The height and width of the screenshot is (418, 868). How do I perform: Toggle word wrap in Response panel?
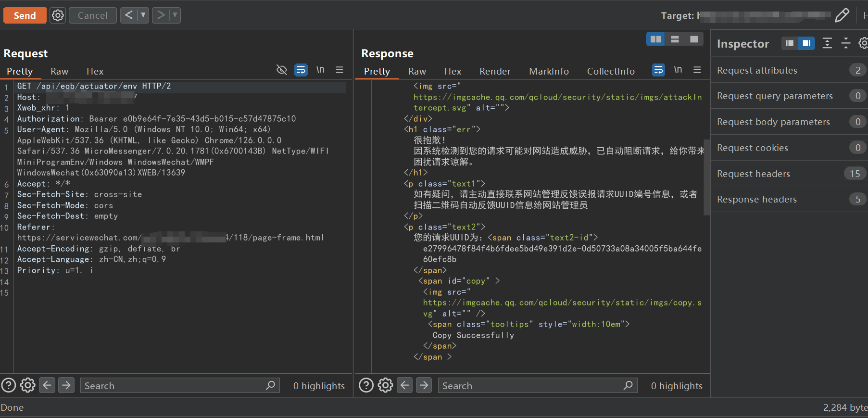point(659,70)
